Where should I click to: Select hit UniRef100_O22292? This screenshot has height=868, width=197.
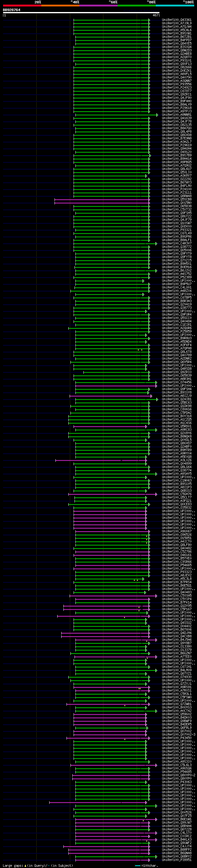177,179
